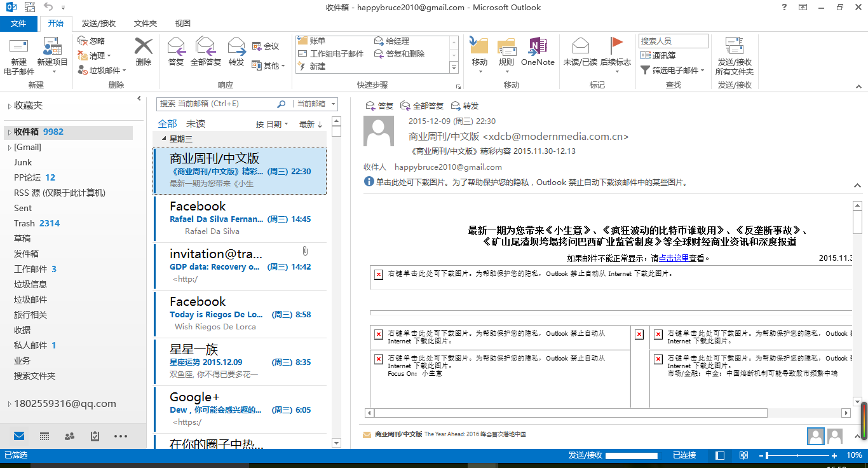The height and width of the screenshot is (468, 868).
Task: Open People view in bottom navigation bar
Action: (70, 436)
